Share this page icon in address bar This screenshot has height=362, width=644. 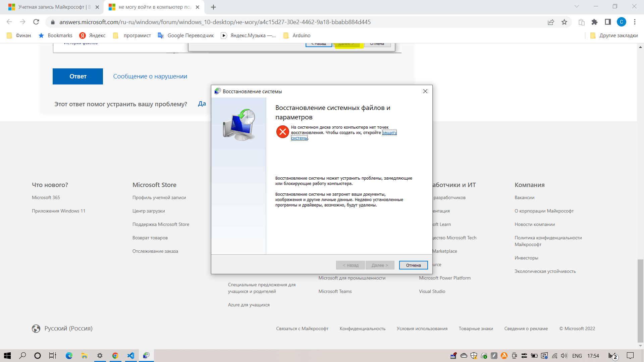(551, 22)
